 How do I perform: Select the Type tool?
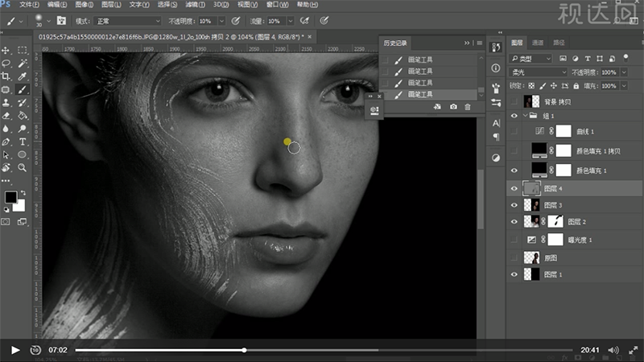point(23,142)
